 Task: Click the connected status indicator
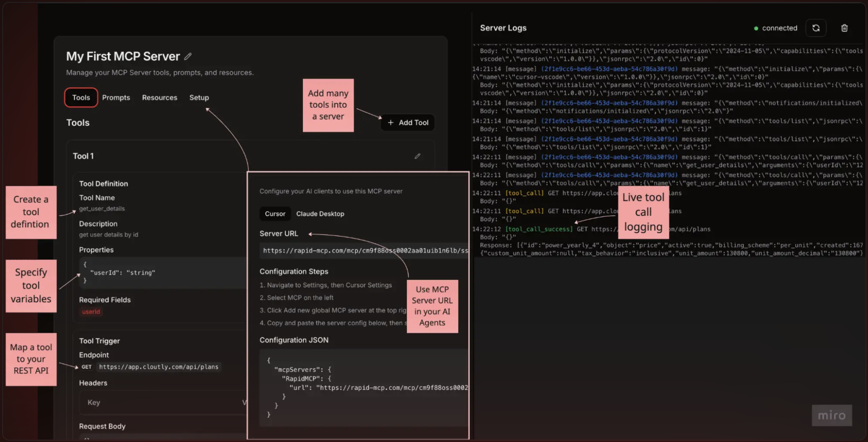pyautogui.click(x=776, y=28)
